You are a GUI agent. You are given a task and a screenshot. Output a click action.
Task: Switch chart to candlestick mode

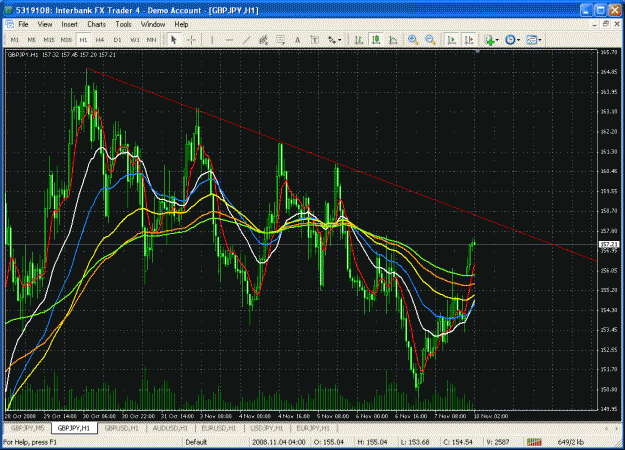coord(376,40)
